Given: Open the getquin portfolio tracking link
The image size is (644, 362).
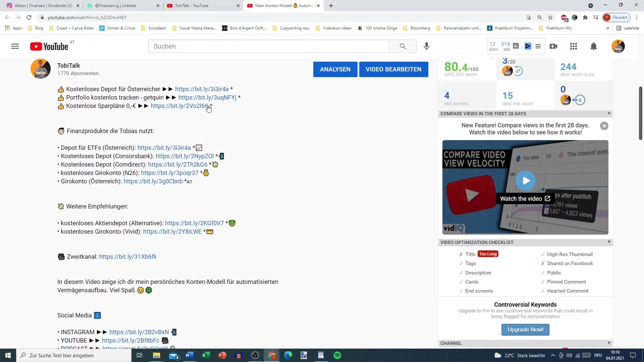Looking at the screenshot, I should coord(207,98).
